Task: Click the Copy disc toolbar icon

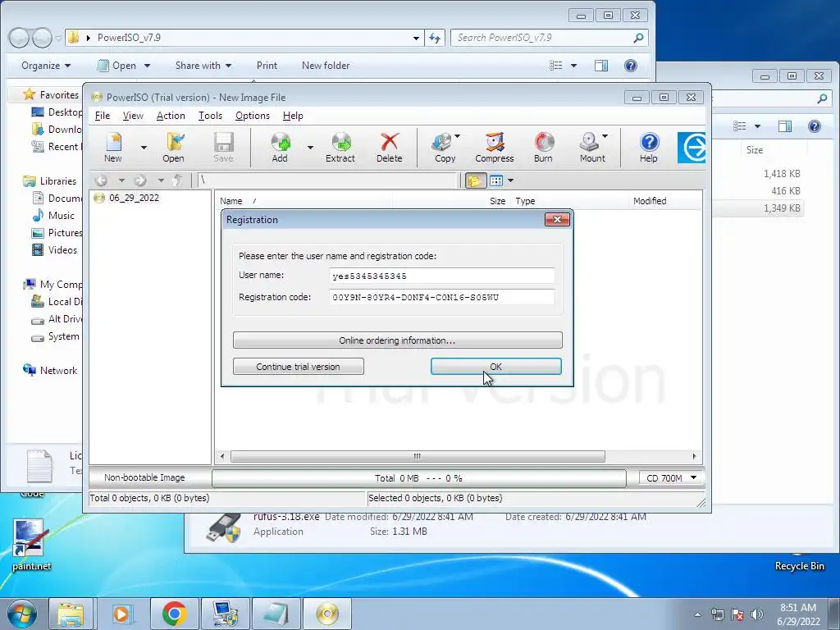Action: click(442, 147)
